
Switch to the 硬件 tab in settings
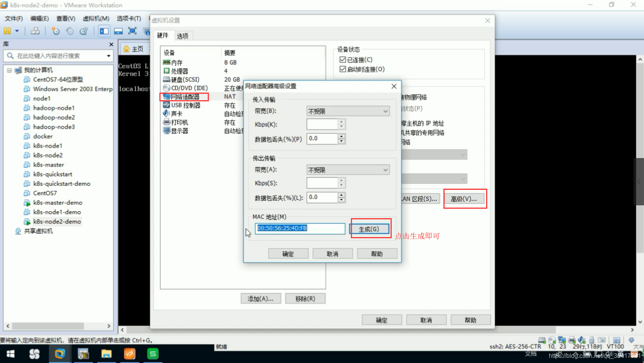163,36
